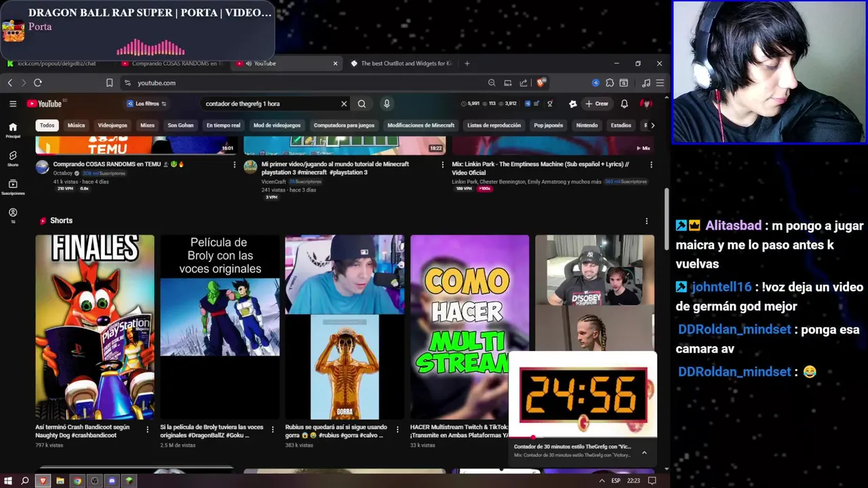Start voice search with the microphone
Viewport: 868px width, 488px height.
tap(387, 104)
